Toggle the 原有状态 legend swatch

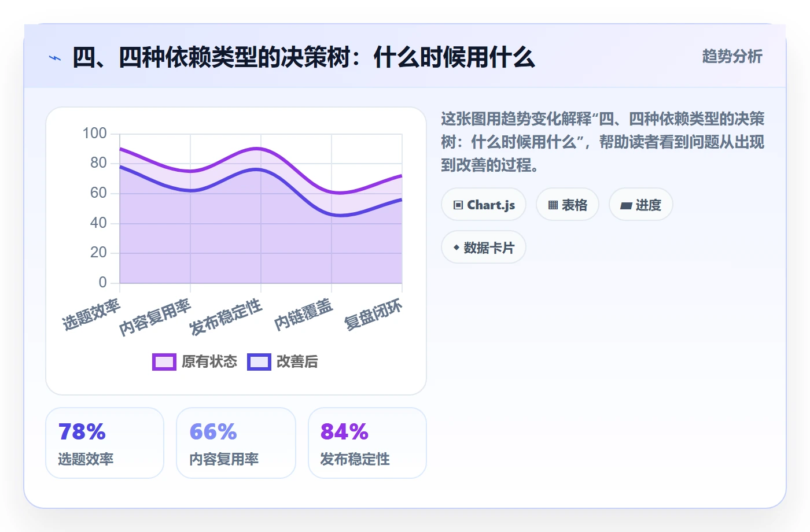click(x=164, y=362)
